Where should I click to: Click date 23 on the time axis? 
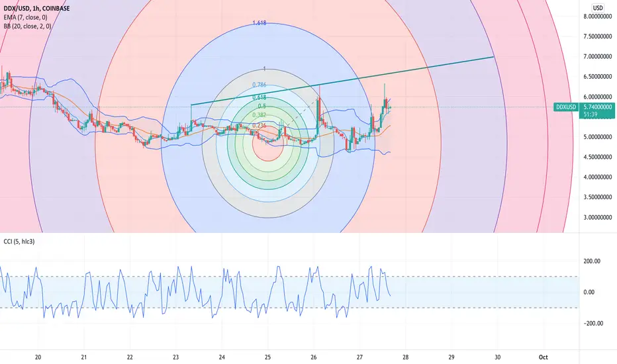coord(176,357)
